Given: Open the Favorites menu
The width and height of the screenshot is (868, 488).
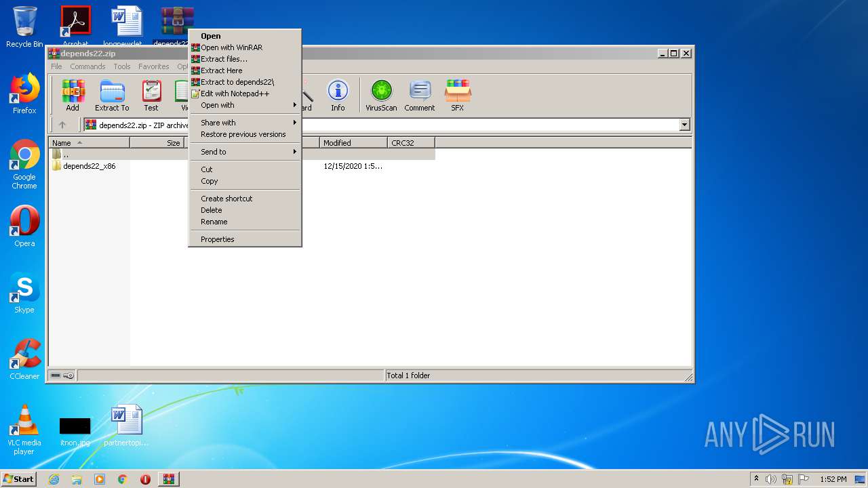Looking at the screenshot, I should (x=154, y=66).
